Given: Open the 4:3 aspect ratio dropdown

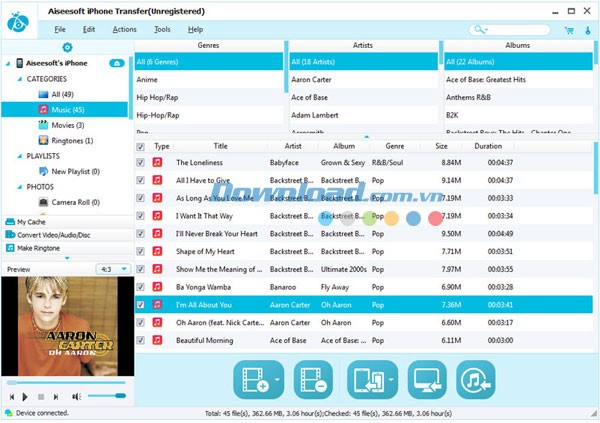Looking at the screenshot, I should coord(113,269).
